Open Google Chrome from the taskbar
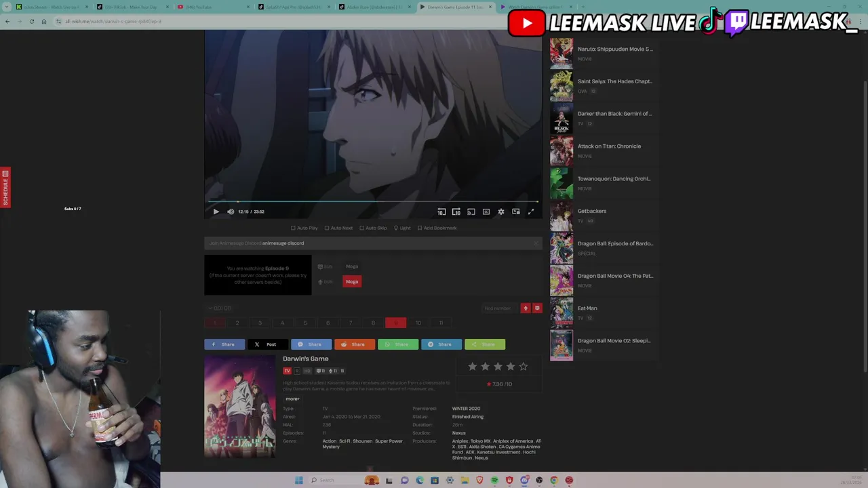 554,481
